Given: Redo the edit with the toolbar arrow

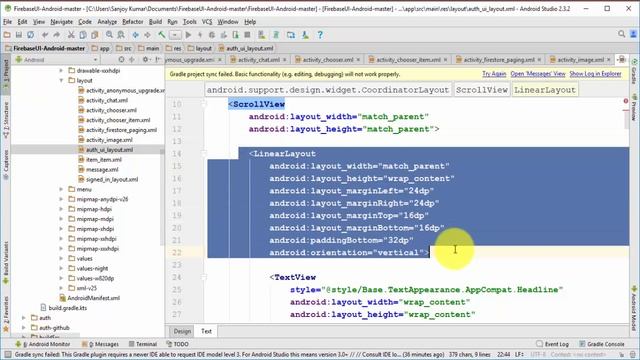Looking at the screenshot, I should (56, 35).
